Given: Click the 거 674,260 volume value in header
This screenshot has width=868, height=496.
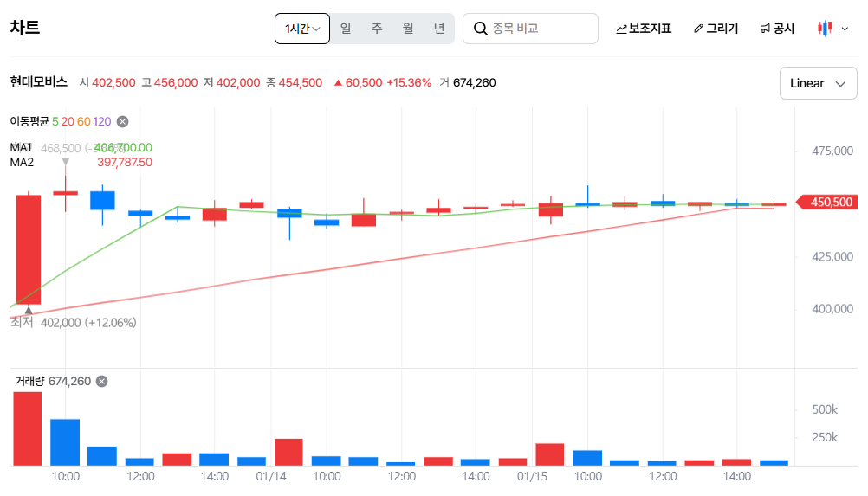Looking at the screenshot, I should tap(468, 83).
